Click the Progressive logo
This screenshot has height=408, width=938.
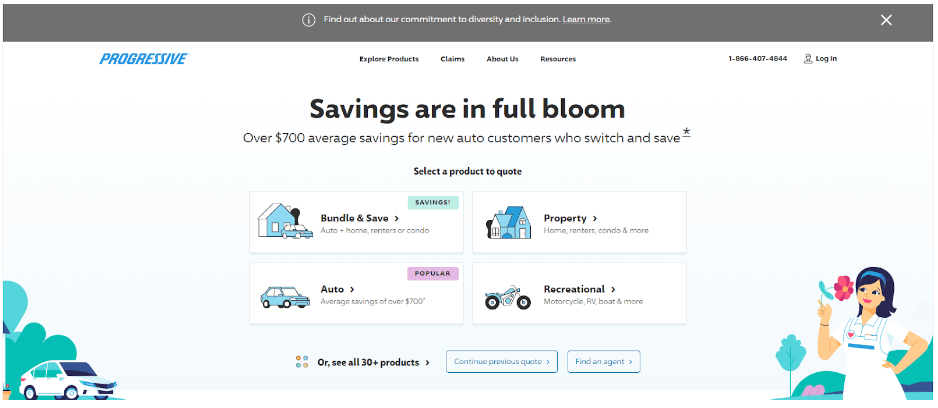(144, 59)
